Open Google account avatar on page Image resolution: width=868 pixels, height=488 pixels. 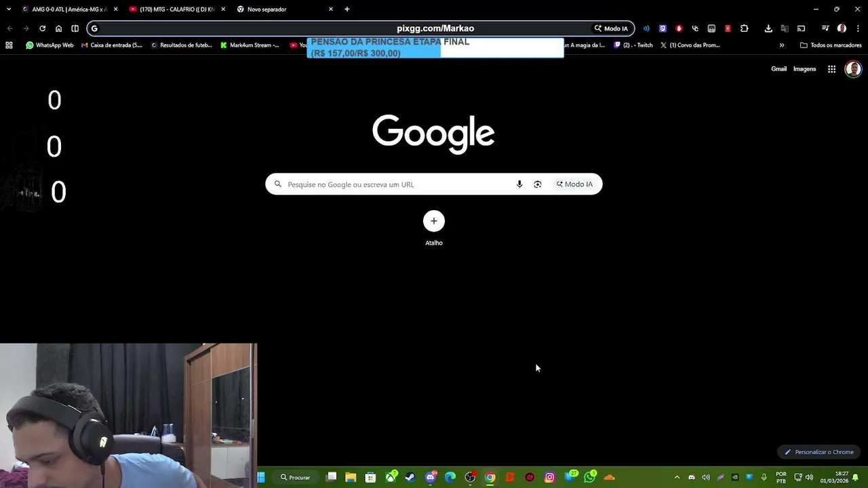(853, 69)
